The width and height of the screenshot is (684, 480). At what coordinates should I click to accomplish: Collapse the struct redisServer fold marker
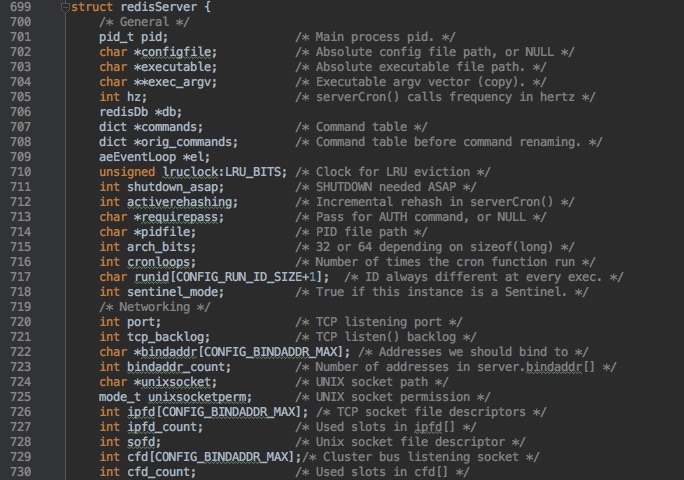(65, 7)
